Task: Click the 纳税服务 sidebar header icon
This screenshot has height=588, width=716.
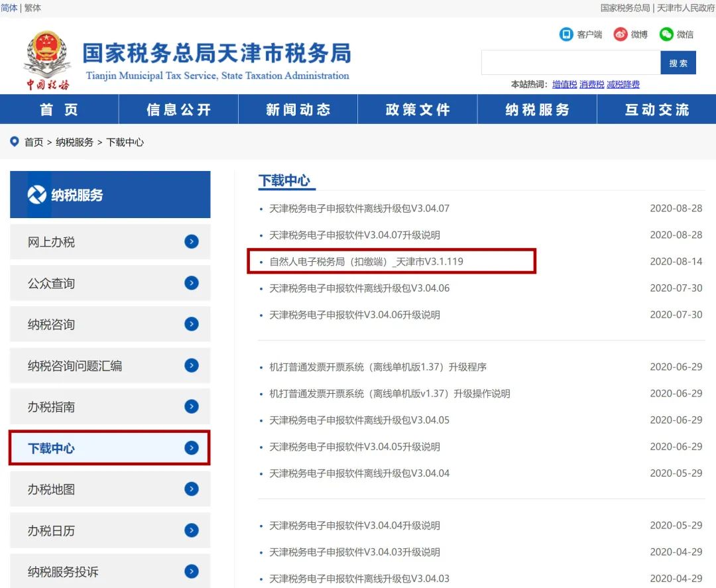Action: click(x=37, y=194)
